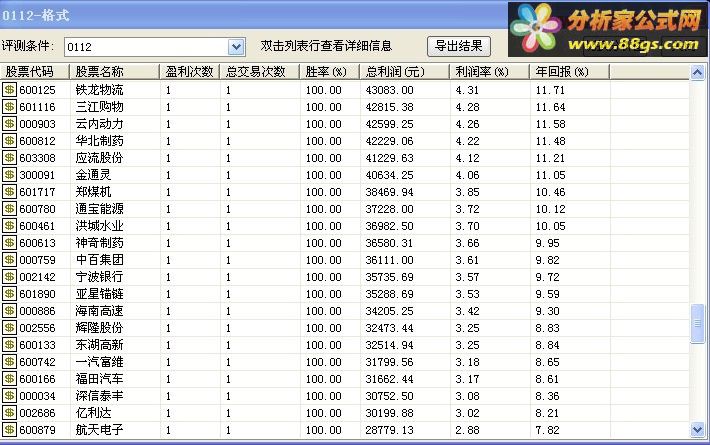Select stock name 铁龙物流
710x445 pixels.
(99, 90)
